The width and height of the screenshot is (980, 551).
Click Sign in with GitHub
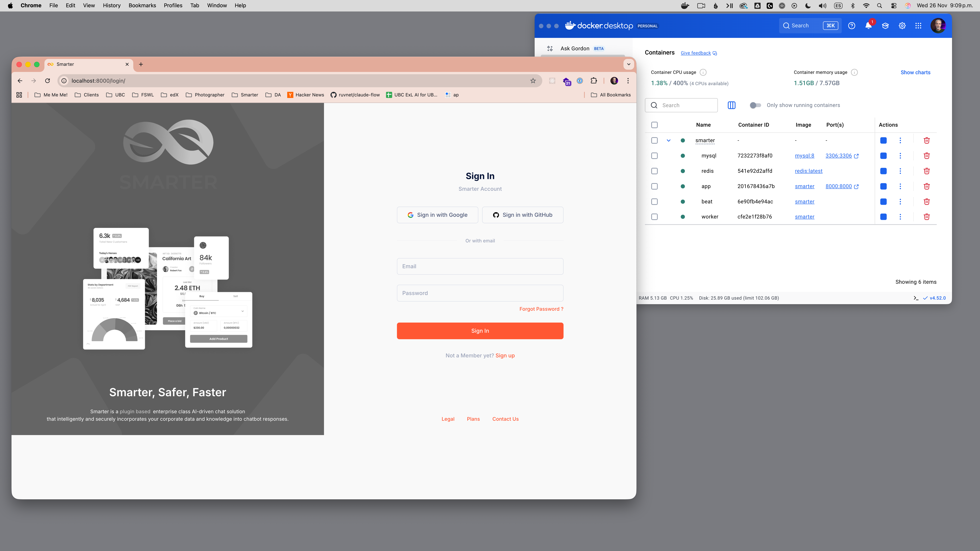[523, 215]
